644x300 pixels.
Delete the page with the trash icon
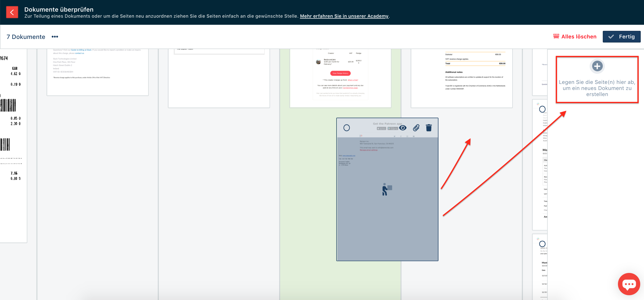click(429, 128)
